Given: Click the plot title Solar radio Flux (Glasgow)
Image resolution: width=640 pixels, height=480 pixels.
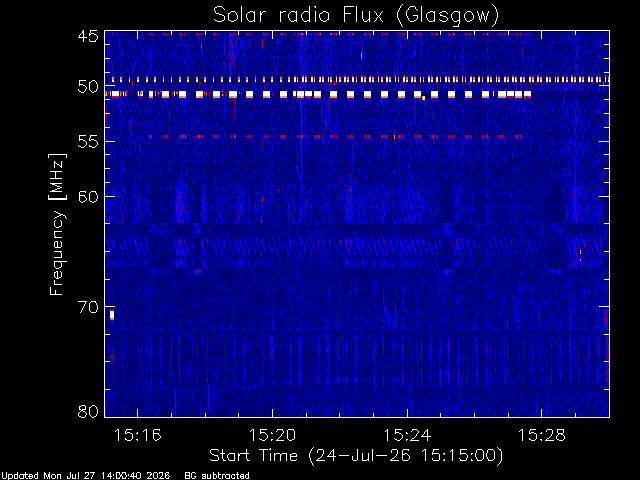Looking at the screenshot, I should point(356,15).
